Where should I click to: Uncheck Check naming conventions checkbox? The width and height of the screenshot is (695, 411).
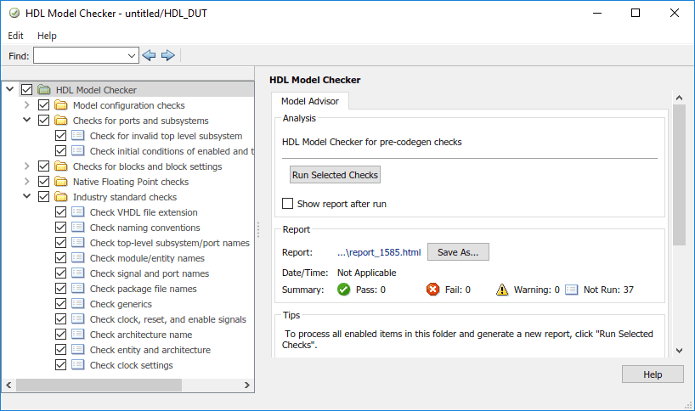60,227
